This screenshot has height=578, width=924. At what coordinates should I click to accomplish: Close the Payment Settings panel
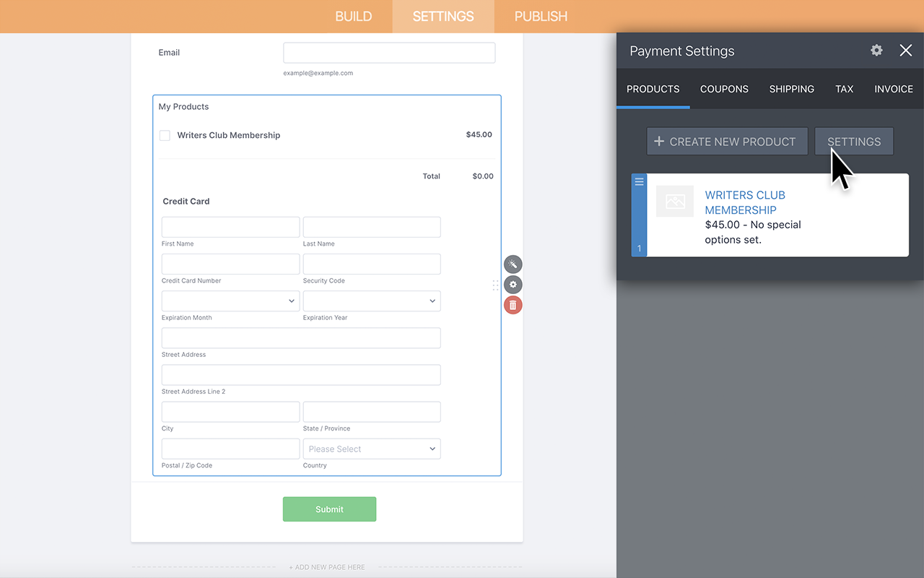(x=906, y=51)
